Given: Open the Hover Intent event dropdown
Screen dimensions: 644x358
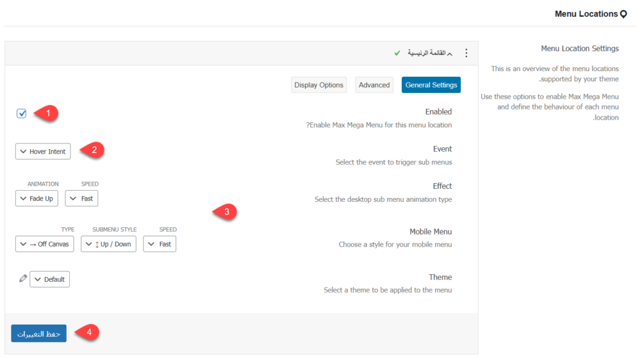Looking at the screenshot, I should click(x=43, y=152).
